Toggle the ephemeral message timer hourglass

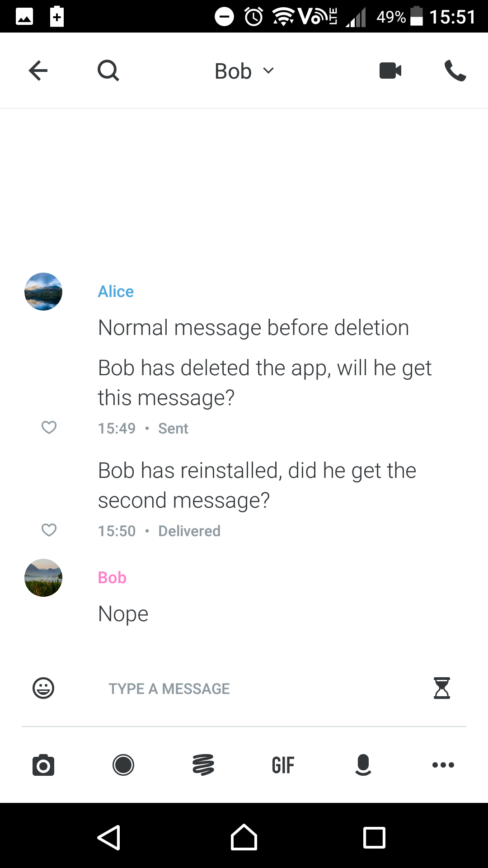tap(441, 688)
